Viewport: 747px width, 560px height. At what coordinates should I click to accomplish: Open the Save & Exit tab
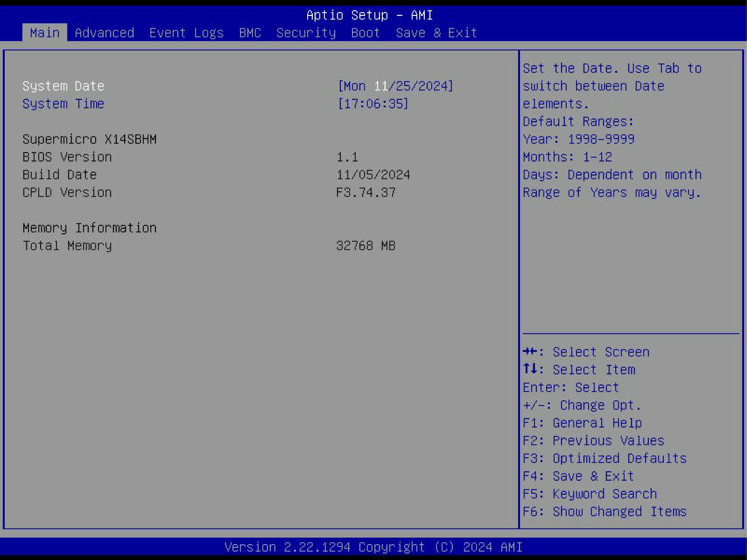436,33
